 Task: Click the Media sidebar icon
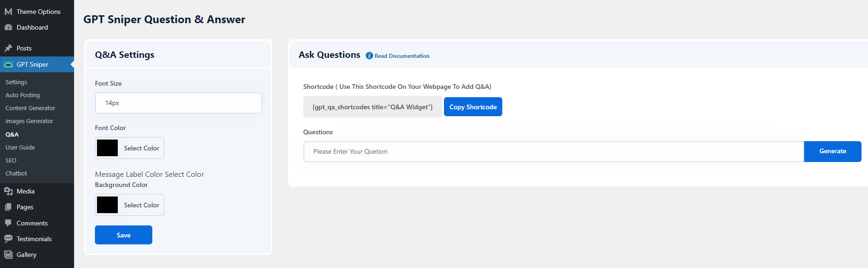(x=8, y=191)
